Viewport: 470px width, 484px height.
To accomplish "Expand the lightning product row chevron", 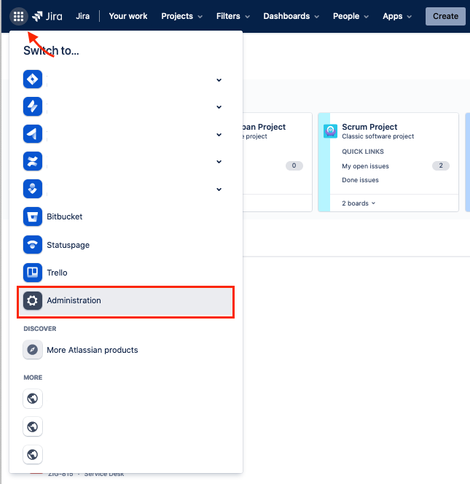I will tap(219, 107).
